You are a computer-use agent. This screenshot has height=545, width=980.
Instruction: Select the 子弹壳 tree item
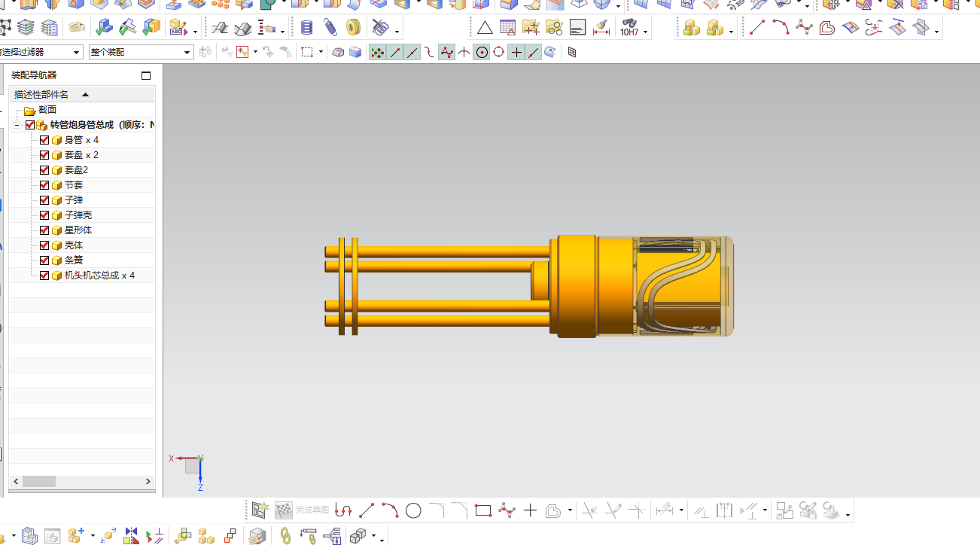pos(78,215)
